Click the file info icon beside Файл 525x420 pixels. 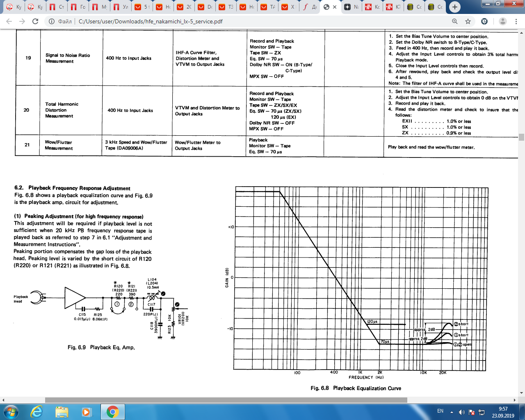pyautogui.click(x=52, y=21)
